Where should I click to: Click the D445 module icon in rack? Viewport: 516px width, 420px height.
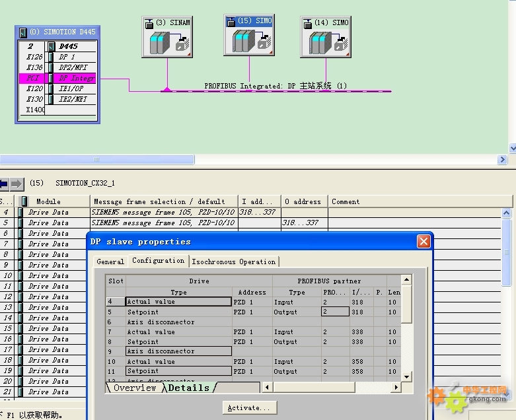tap(52, 46)
